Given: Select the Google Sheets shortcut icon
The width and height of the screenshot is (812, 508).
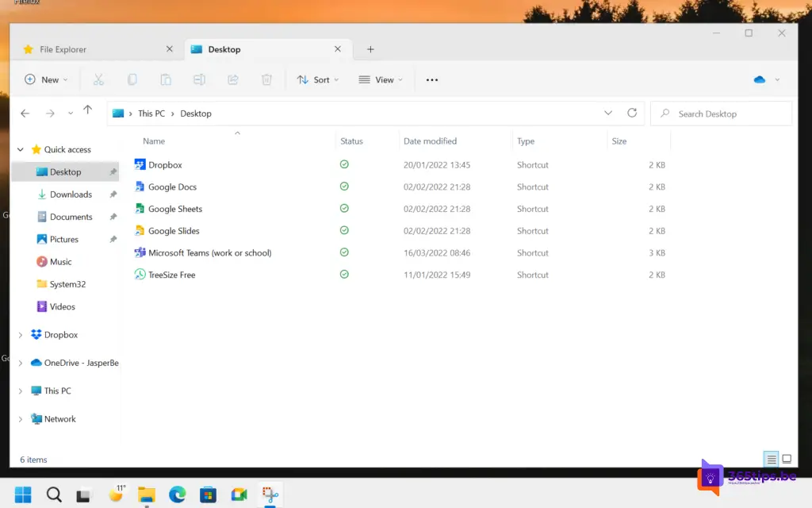Looking at the screenshot, I should point(140,209).
